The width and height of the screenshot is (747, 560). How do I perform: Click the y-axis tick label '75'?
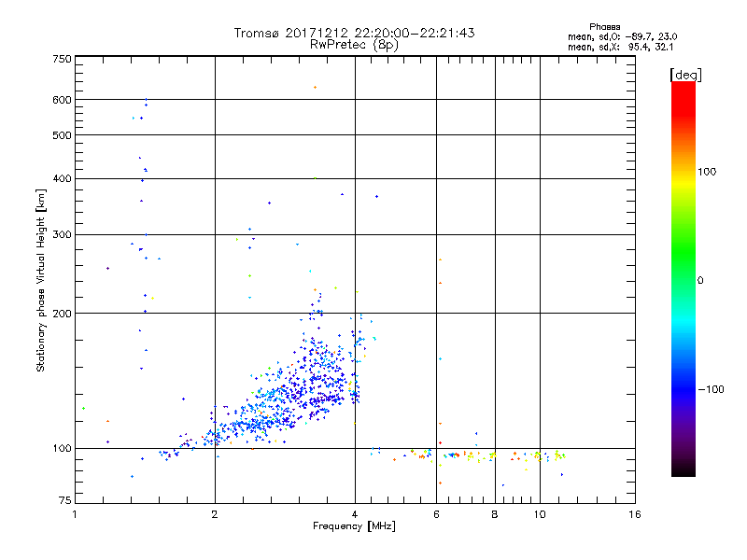(65, 500)
